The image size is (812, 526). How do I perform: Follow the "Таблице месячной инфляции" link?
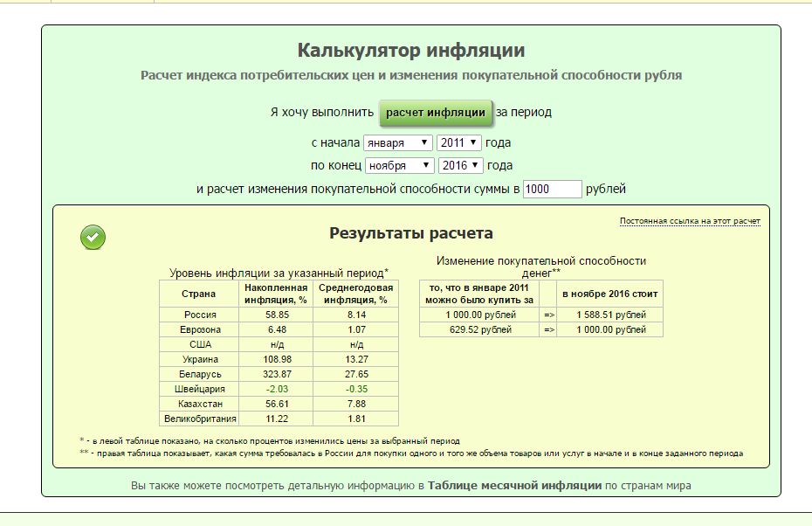click(514, 484)
